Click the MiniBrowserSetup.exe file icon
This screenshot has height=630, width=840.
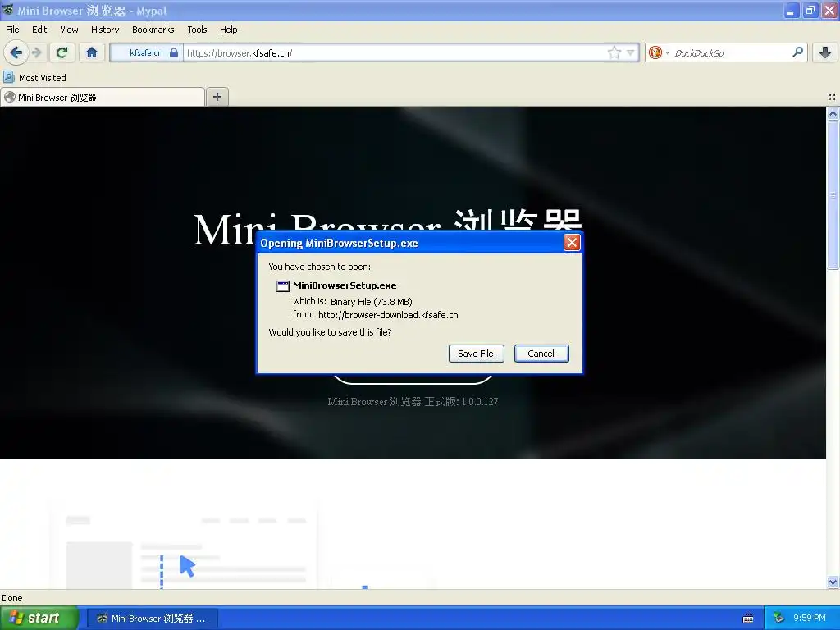pos(283,286)
